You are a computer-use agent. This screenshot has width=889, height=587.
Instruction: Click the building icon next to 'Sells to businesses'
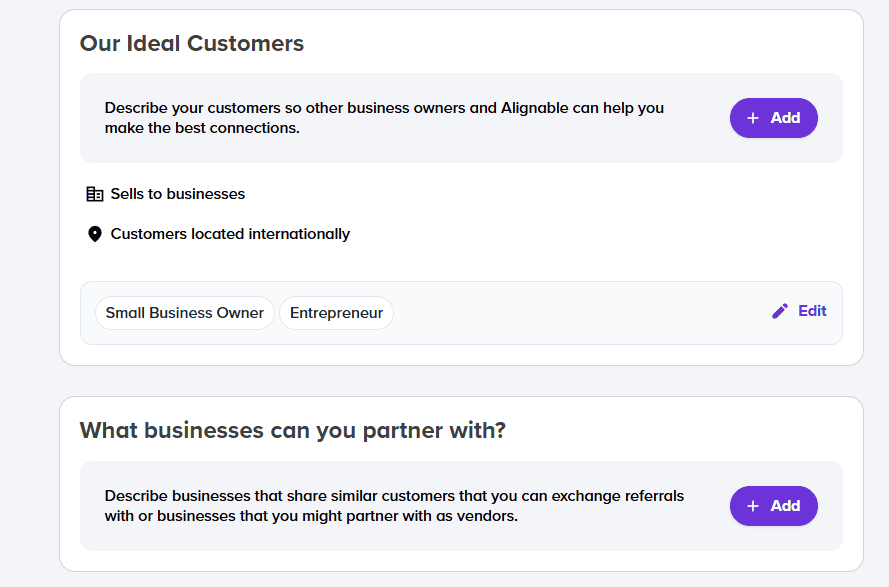(95, 193)
